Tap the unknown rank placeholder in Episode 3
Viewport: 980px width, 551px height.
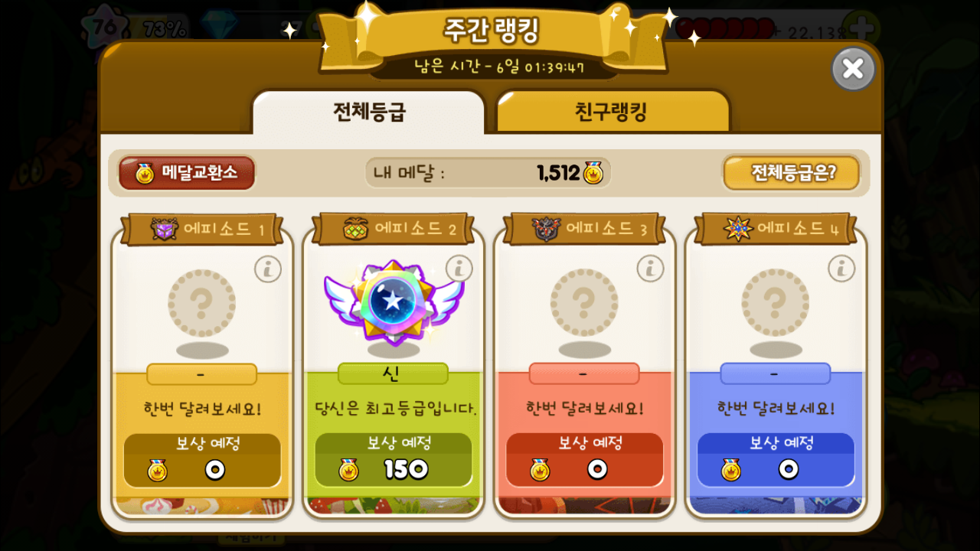click(584, 303)
